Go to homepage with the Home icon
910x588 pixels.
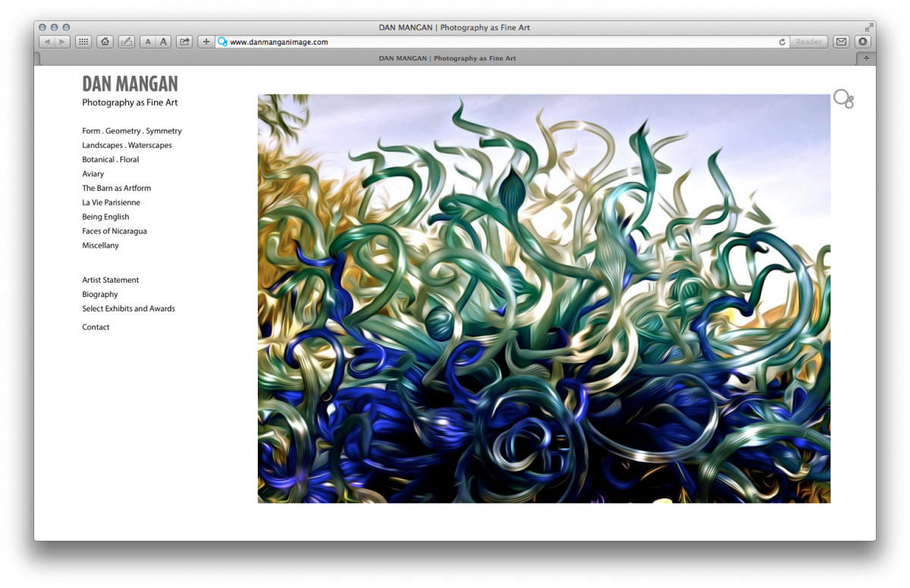tap(105, 42)
